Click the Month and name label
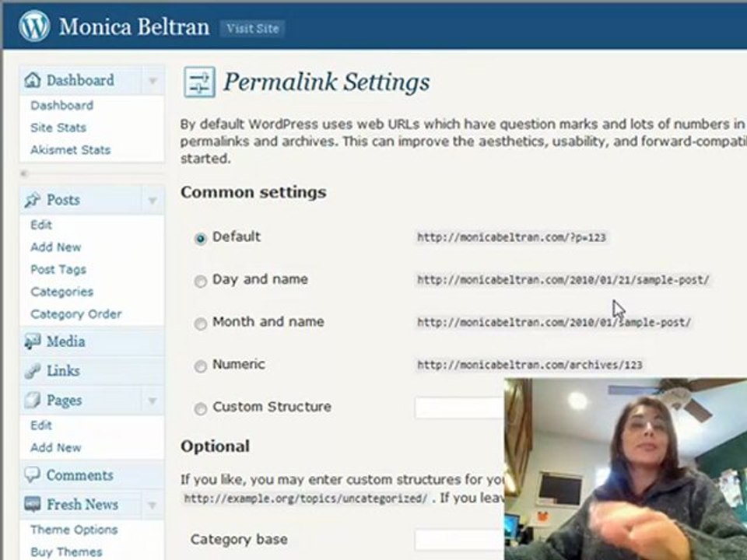747x560 pixels. (268, 322)
